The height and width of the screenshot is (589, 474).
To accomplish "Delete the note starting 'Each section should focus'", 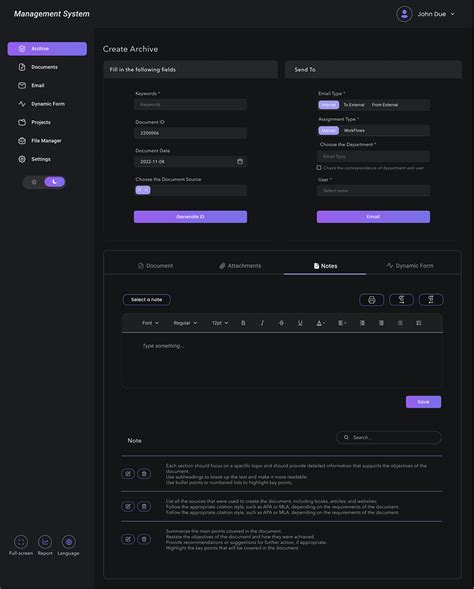I will [x=144, y=474].
